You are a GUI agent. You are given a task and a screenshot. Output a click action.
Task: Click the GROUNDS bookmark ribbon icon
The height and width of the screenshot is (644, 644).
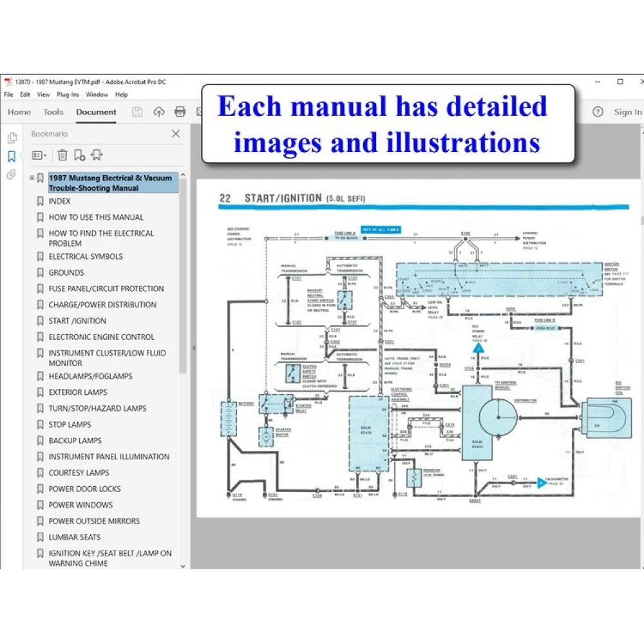[x=40, y=272]
